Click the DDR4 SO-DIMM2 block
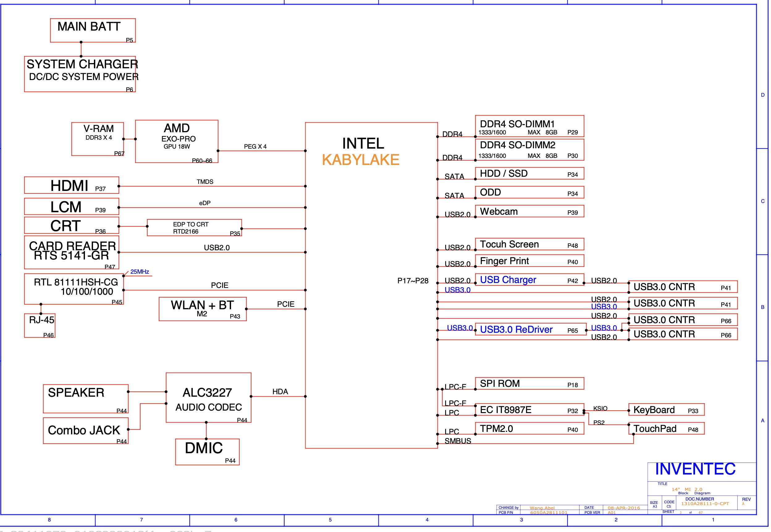Viewport: 771px width, 532px height. [530, 150]
